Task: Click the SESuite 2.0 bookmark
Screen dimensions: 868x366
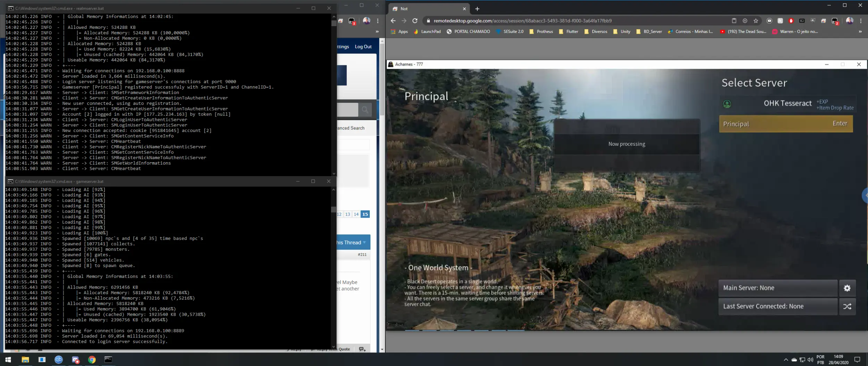Action: pos(509,32)
